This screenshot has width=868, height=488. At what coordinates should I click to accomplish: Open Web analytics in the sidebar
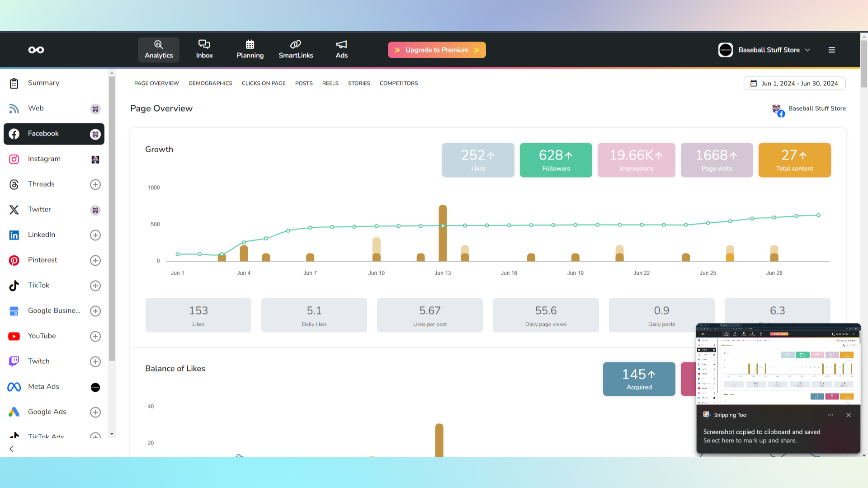54,108
